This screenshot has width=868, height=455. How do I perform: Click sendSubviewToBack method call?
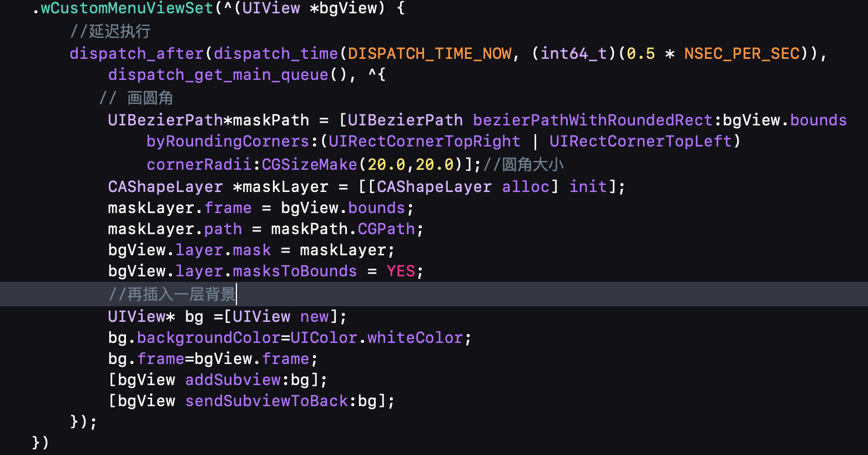pos(266,401)
